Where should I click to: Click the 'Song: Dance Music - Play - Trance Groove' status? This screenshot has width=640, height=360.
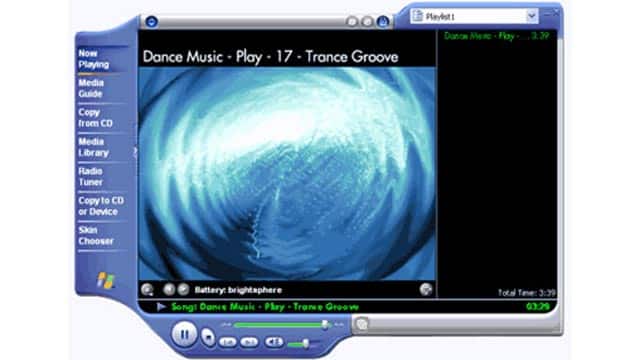(265, 307)
